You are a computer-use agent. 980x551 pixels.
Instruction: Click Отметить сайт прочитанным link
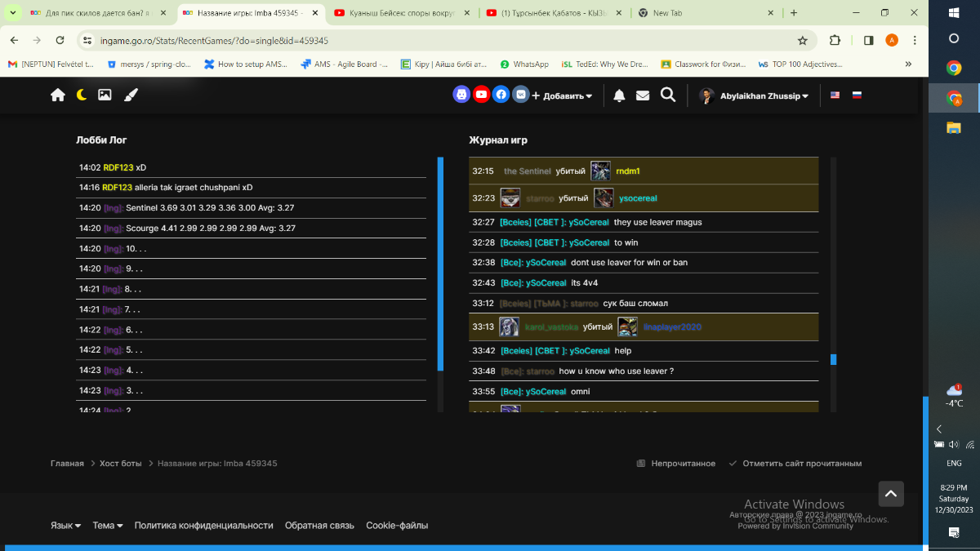[801, 464]
